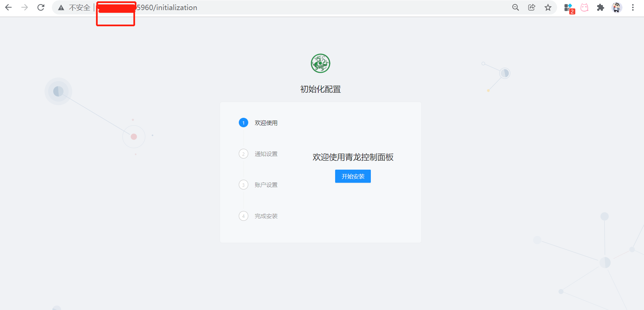Screen dimensions: 644x310
Task: Select step 3 circle 账户设置
Action: coord(244,184)
